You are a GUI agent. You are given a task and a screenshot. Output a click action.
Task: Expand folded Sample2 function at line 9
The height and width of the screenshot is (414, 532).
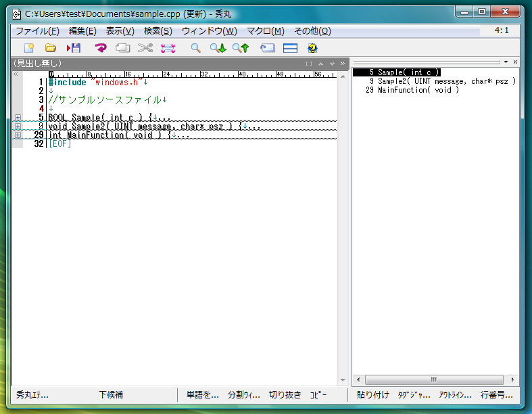click(18, 127)
